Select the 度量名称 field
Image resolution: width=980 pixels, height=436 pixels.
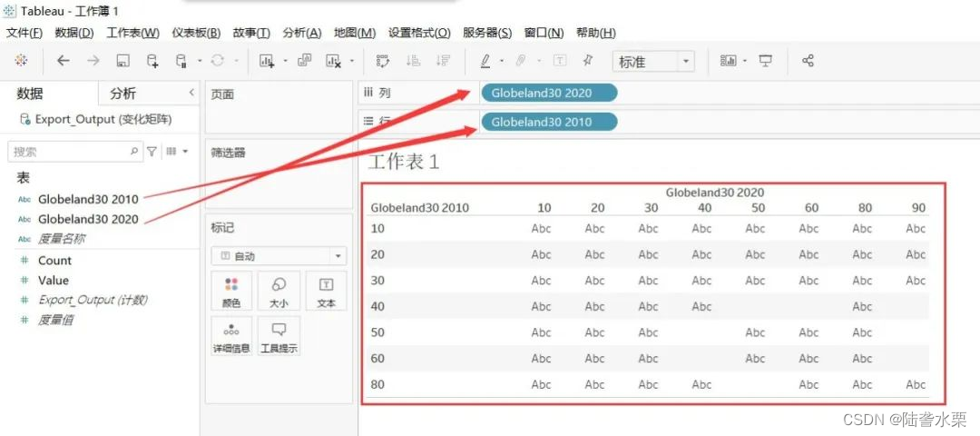pos(62,238)
